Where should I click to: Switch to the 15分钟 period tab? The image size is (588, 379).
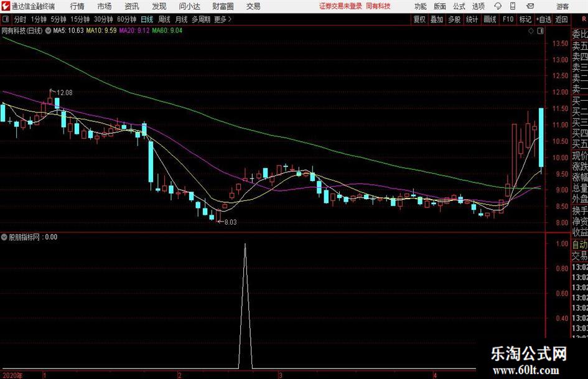click(x=80, y=19)
